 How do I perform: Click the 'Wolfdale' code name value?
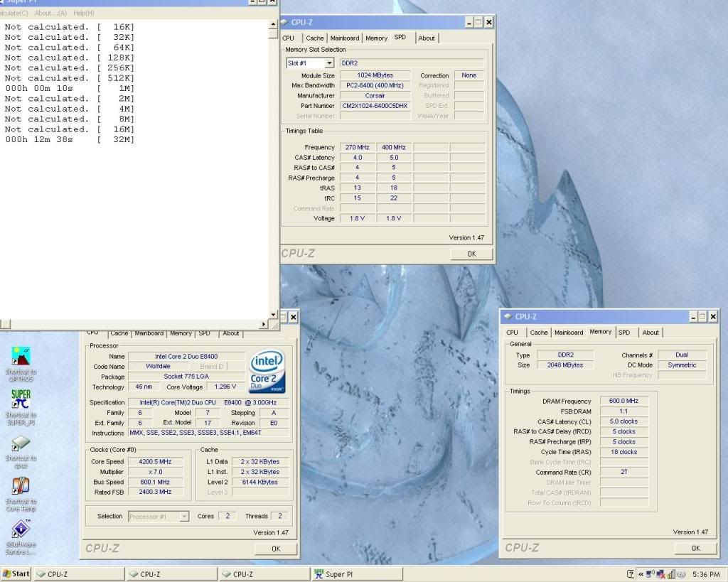click(158, 366)
